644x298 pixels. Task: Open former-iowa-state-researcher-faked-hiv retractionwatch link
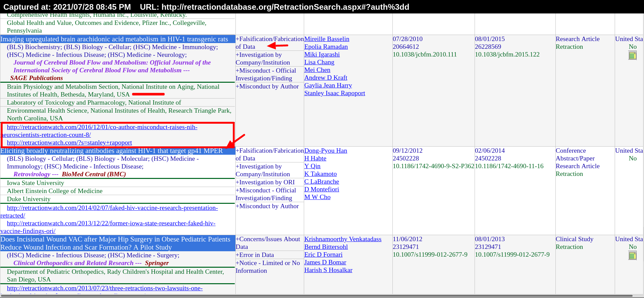(x=108, y=227)
